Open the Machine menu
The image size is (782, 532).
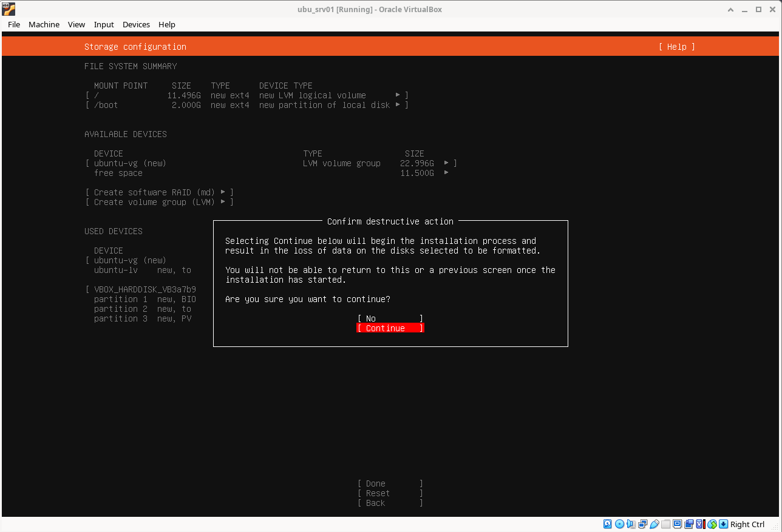[44, 24]
